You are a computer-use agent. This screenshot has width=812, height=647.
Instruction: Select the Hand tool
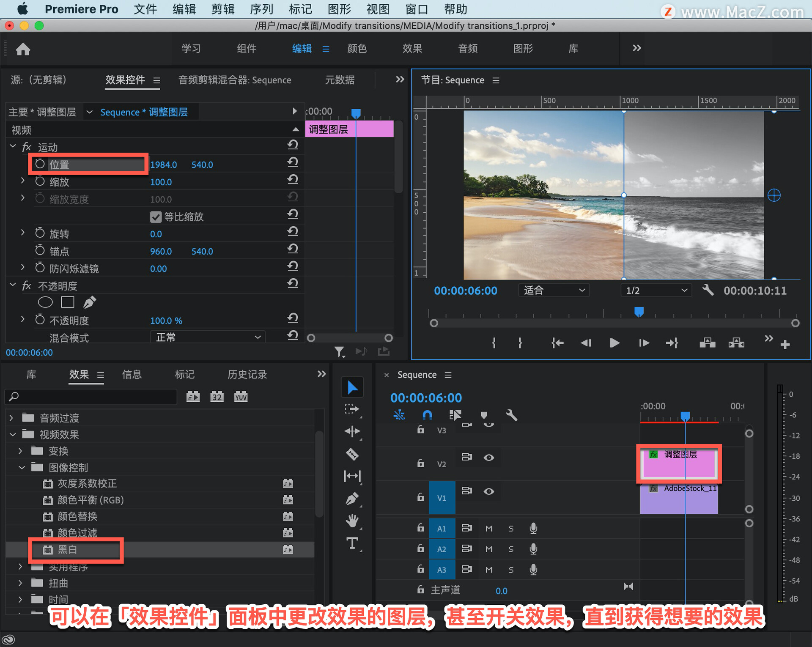pos(352,521)
